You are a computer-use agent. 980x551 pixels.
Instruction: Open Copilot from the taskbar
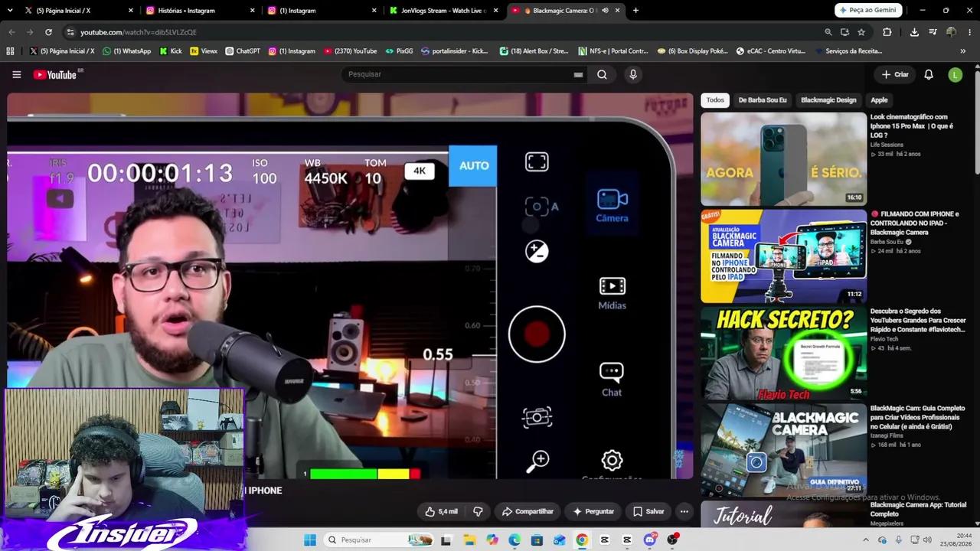[x=492, y=540]
